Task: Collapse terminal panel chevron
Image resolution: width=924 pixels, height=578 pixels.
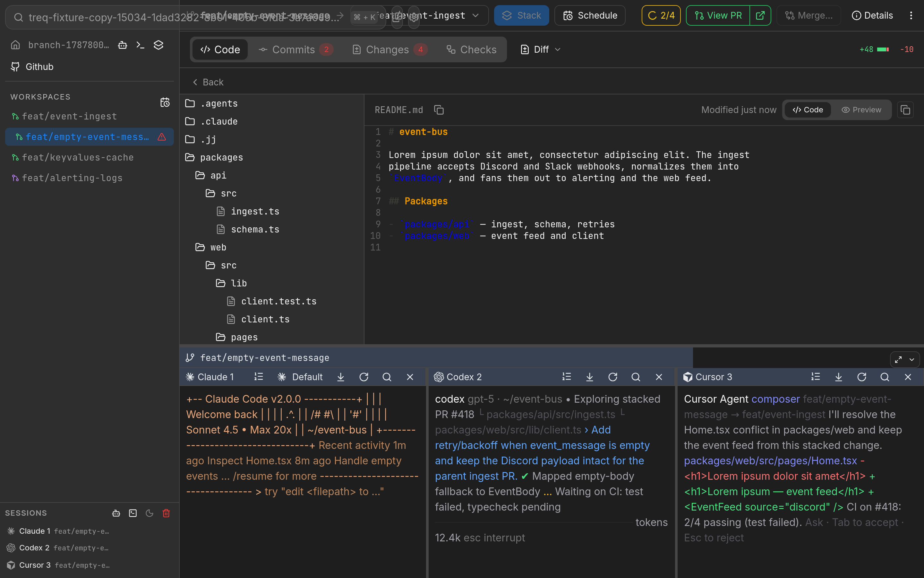Action: [912, 359]
